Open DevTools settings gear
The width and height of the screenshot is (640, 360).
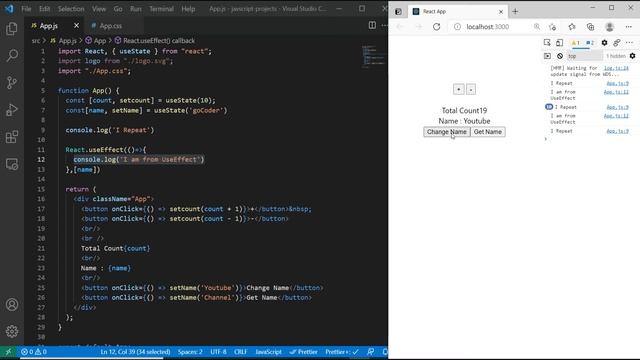pos(604,42)
